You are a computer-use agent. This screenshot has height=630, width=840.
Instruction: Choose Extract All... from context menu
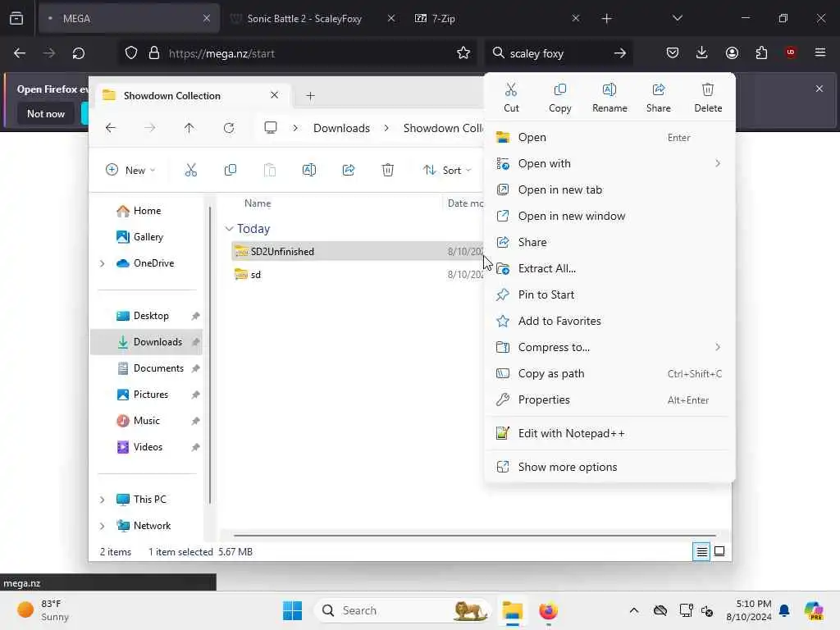tap(609, 268)
